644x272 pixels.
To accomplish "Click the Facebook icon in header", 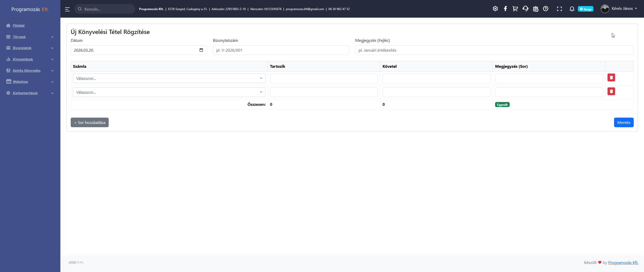I will [505, 9].
